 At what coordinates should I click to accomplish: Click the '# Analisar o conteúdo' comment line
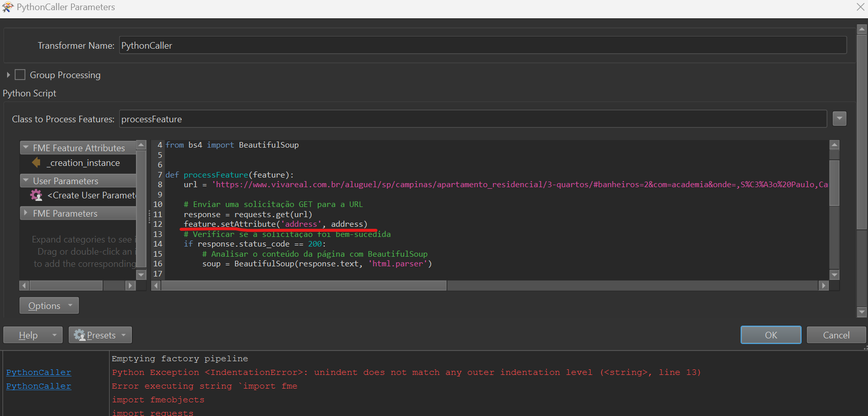(x=315, y=254)
